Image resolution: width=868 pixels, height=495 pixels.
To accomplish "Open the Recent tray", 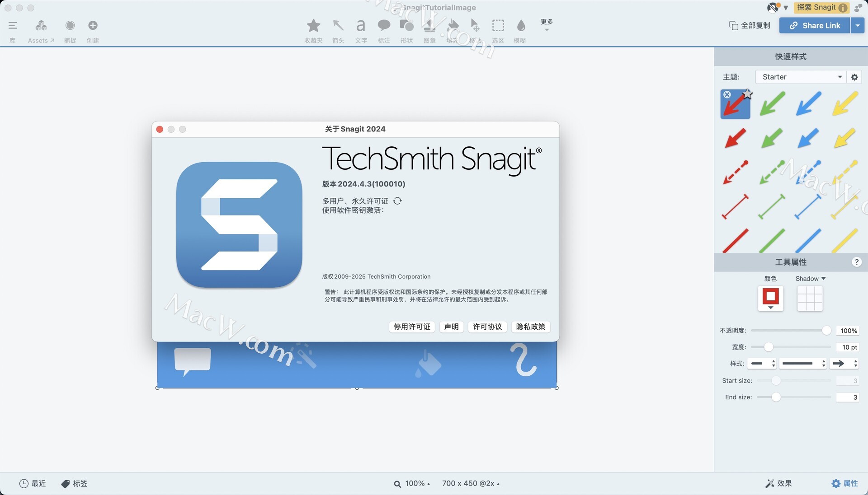I will (x=33, y=483).
